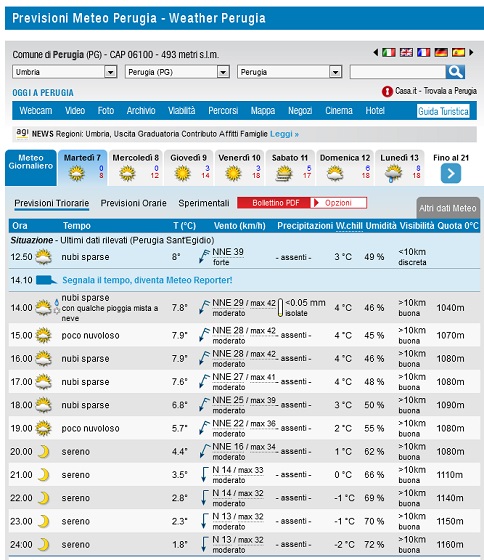Select the Italian flag language icon

pos(389,52)
